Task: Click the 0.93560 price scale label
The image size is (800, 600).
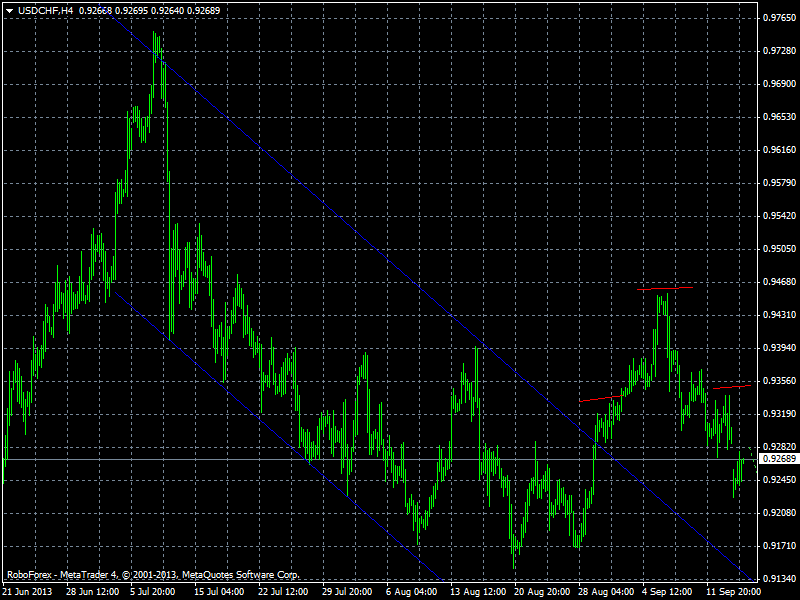Action: (779, 381)
